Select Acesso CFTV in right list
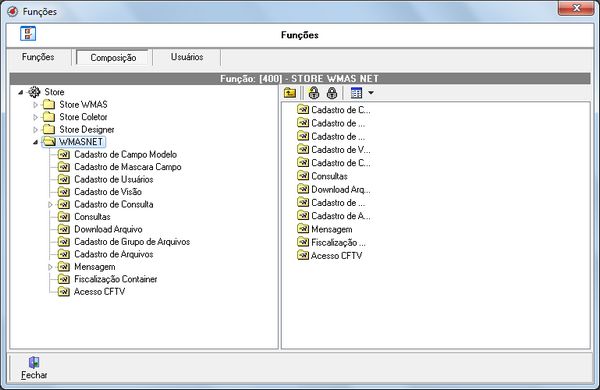This screenshot has height=390, width=600. coord(336,256)
